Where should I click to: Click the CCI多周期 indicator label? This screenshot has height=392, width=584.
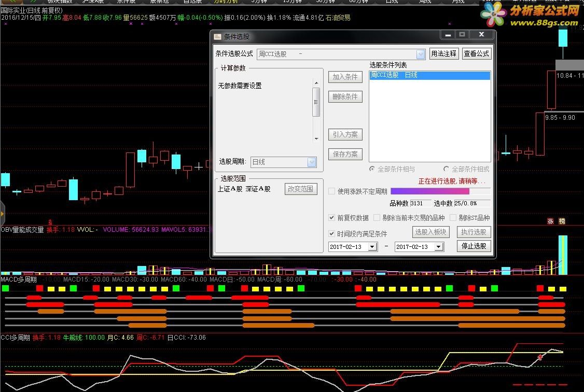[x=15, y=338]
